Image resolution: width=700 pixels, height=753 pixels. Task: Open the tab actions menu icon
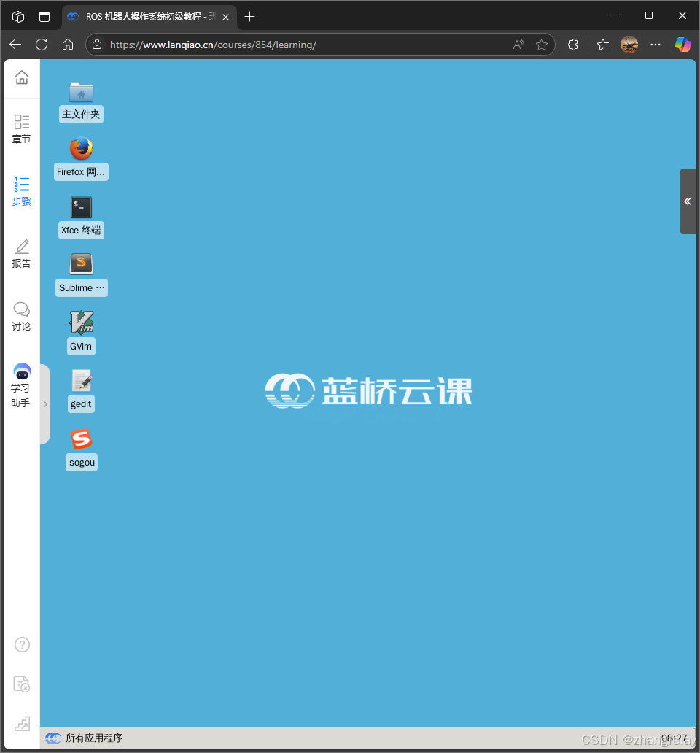(x=44, y=17)
